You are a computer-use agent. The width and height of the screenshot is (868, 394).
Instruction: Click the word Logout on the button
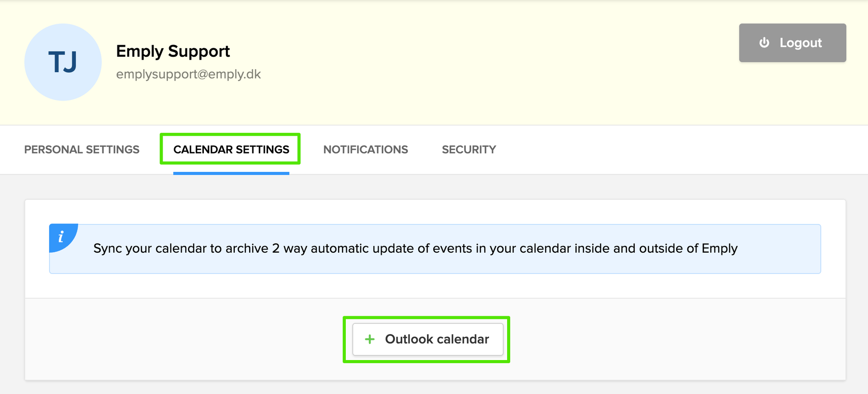click(800, 43)
